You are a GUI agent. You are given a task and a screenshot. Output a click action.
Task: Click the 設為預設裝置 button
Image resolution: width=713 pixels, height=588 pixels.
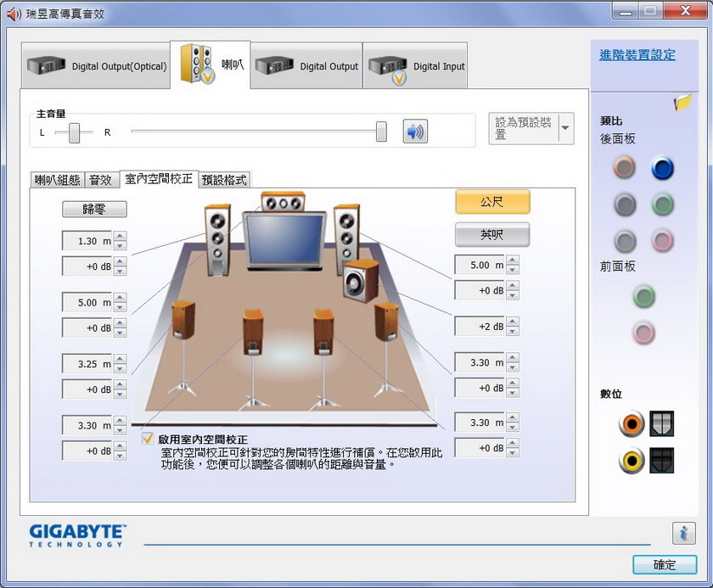click(524, 129)
